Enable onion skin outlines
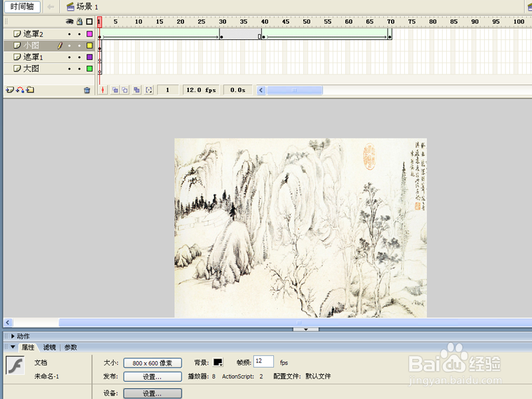532x399 pixels. pos(125,90)
